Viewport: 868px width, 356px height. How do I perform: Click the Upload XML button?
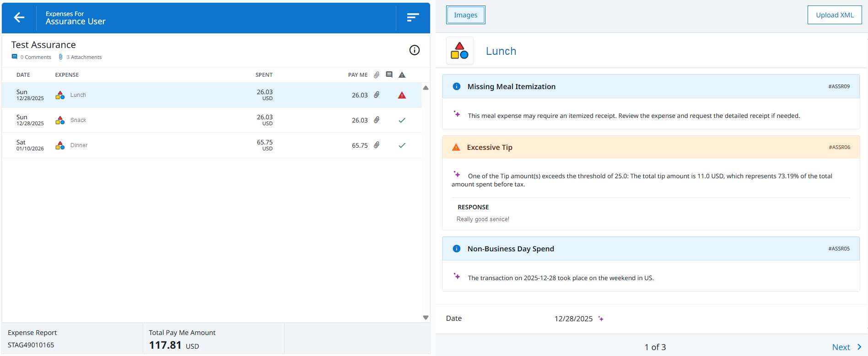click(834, 15)
